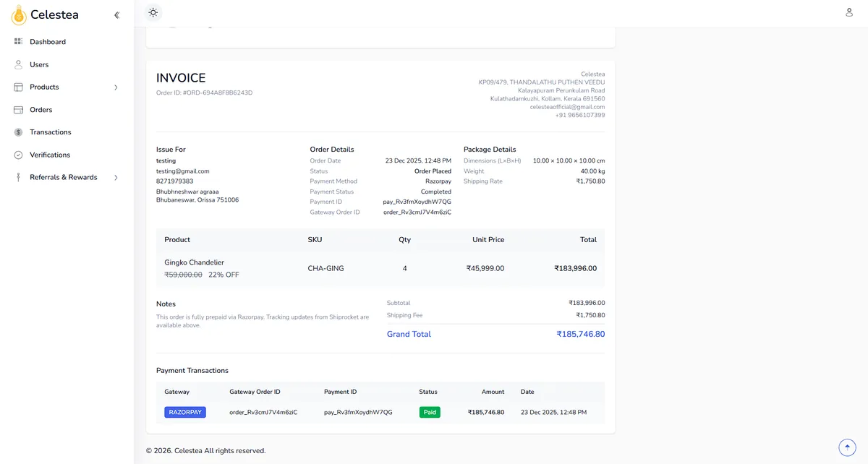Click the Verifications checkmark icon
The width and height of the screenshot is (868, 464).
coord(18,155)
